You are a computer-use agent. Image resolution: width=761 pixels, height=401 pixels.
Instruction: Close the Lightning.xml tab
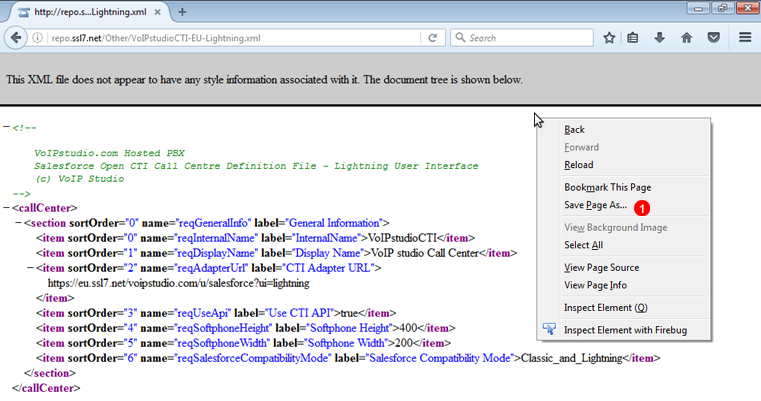[x=158, y=12]
